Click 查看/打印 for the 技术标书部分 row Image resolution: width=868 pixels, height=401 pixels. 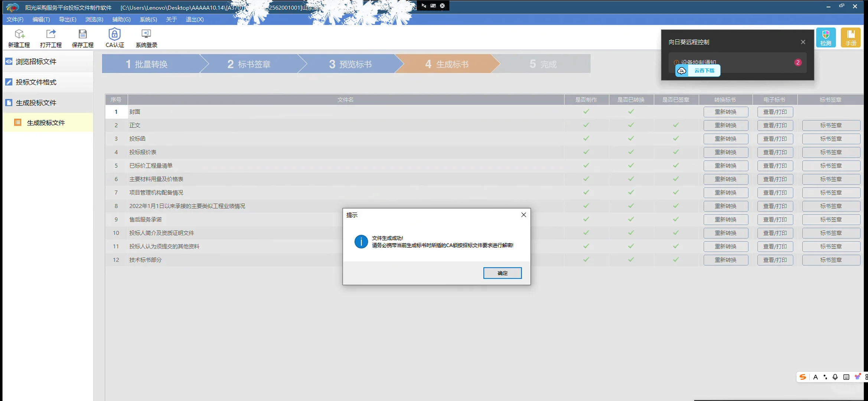[x=775, y=260]
